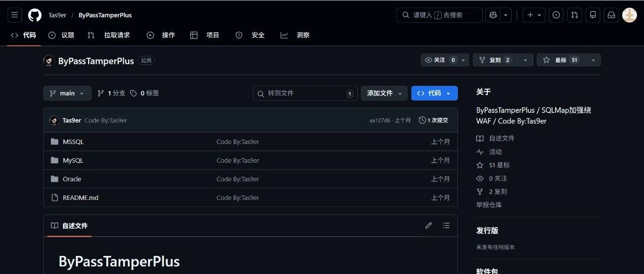Open the README outline list icon
The image size is (644, 274).
(x=446, y=226)
